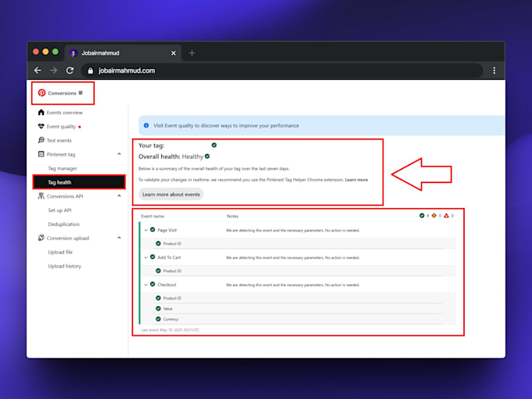532x399 pixels.
Task: Click the browser forward arrow
Action: coord(54,70)
